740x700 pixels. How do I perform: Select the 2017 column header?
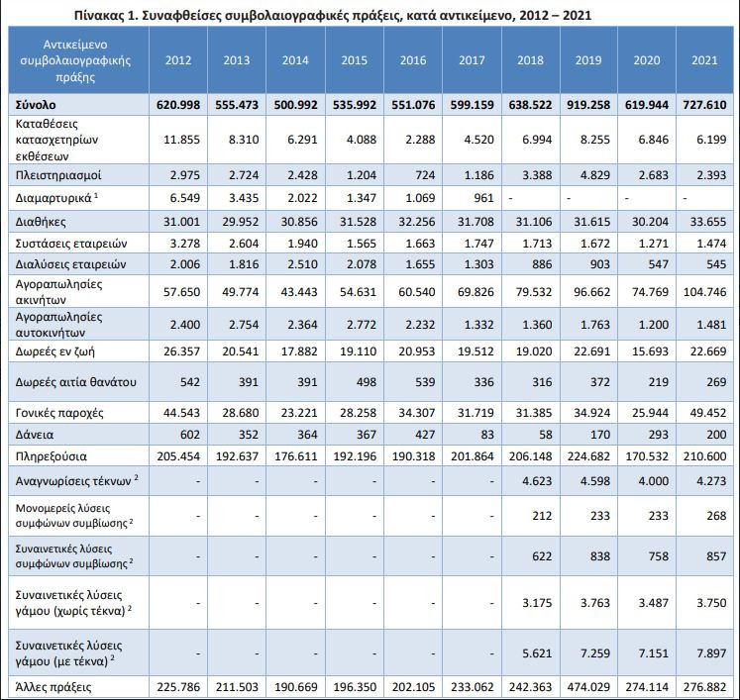(472, 60)
